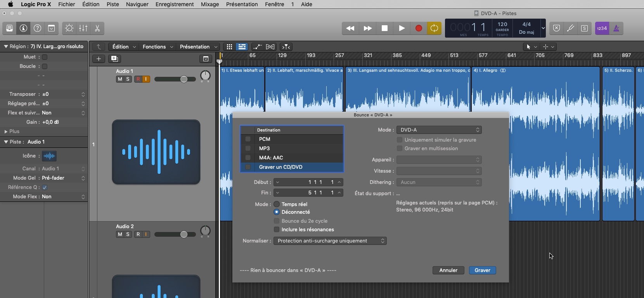Check the PCM destination checkbox
This screenshot has width=644, height=298.
tap(248, 139)
